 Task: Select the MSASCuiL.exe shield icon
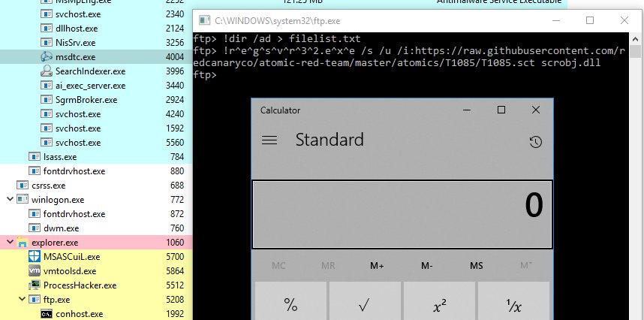pyautogui.click(x=35, y=257)
